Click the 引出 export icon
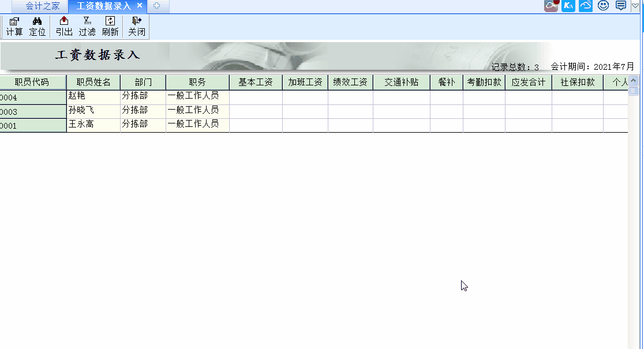 (x=63, y=26)
